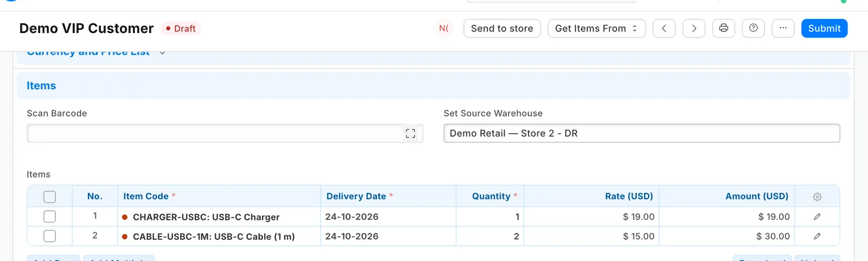Click rate $ 19.00 cell

point(591,217)
